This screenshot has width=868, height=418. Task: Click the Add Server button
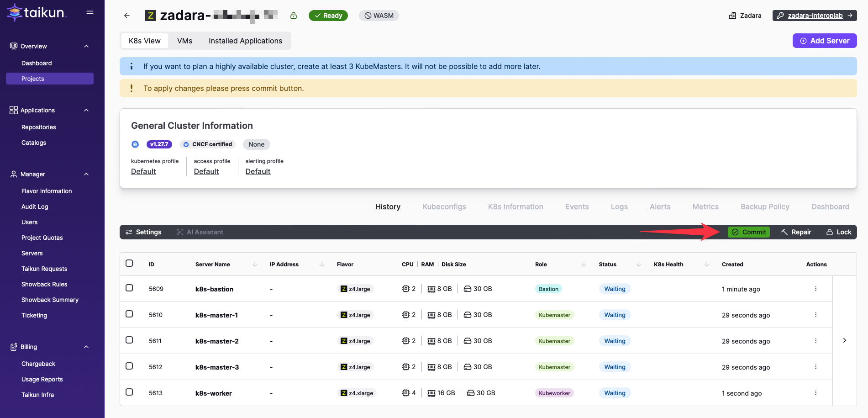824,41
